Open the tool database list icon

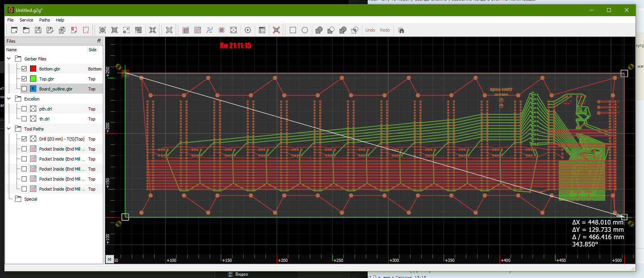(x=262, y=30)
